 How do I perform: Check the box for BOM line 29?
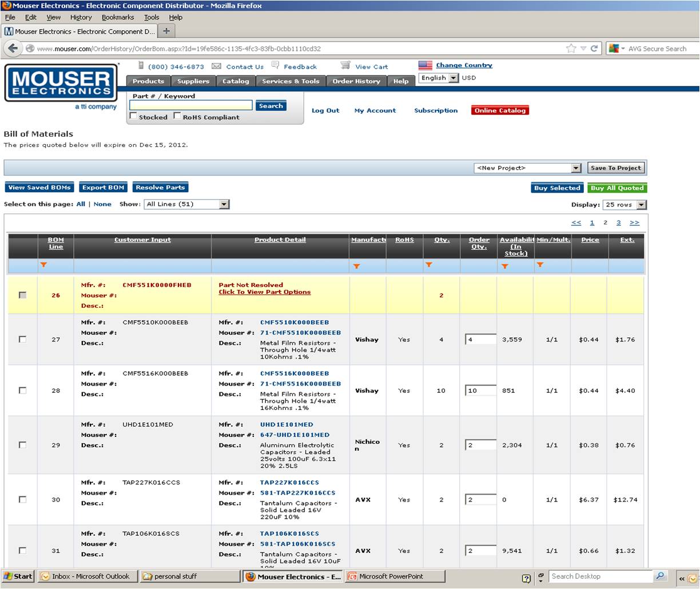pyautogui.click(x=22, y=444)
